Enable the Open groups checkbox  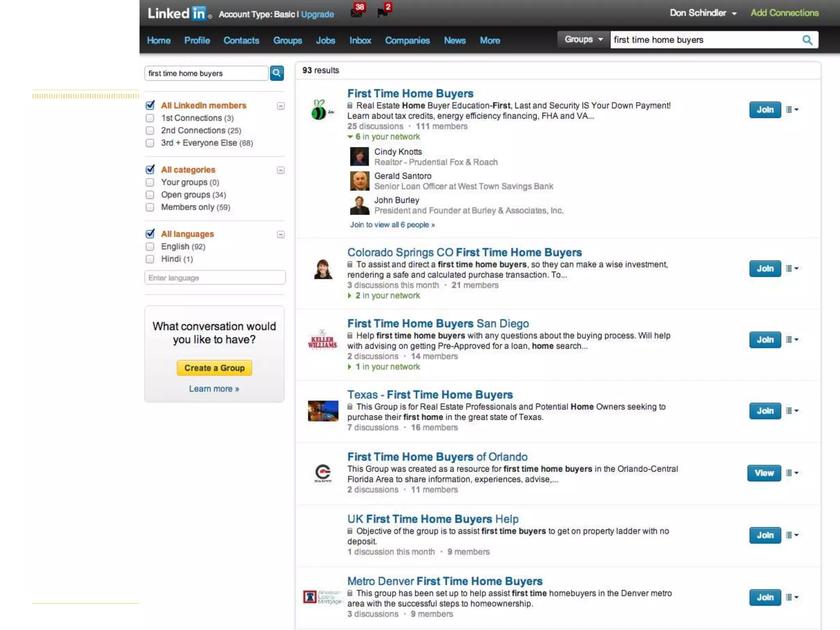pos(150,195)
